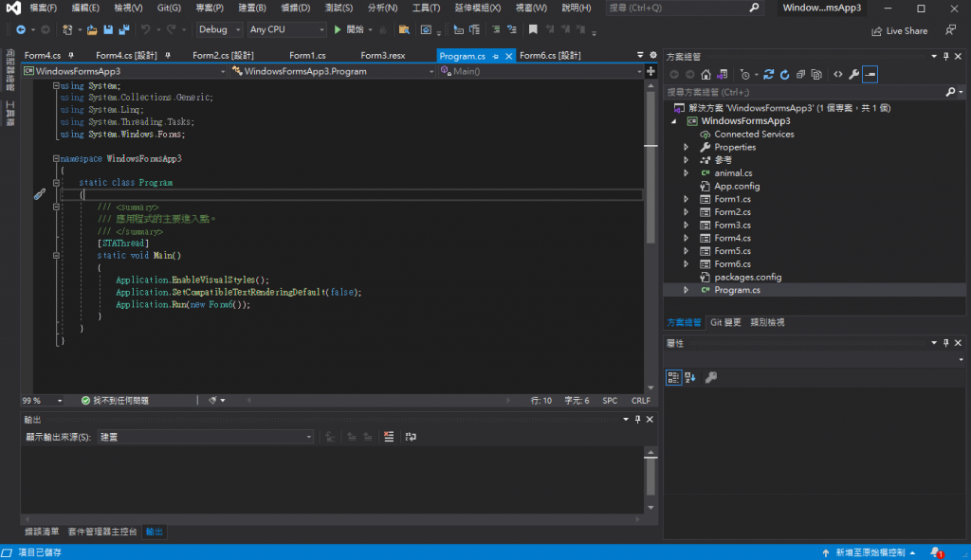Click the Save All toolbar icon
The width and height of the screenshot is (971, 560).
[122, 29]
